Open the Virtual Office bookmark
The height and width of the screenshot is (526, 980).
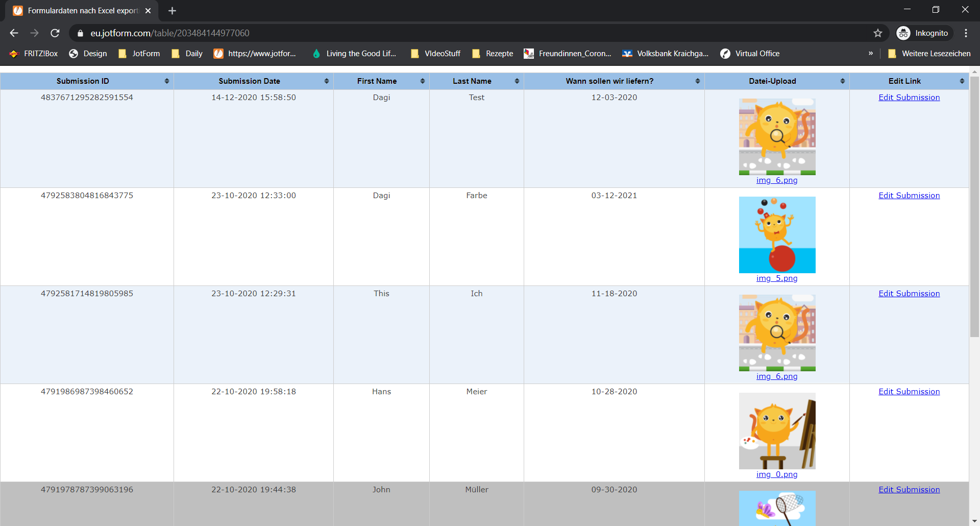point(750,54)
